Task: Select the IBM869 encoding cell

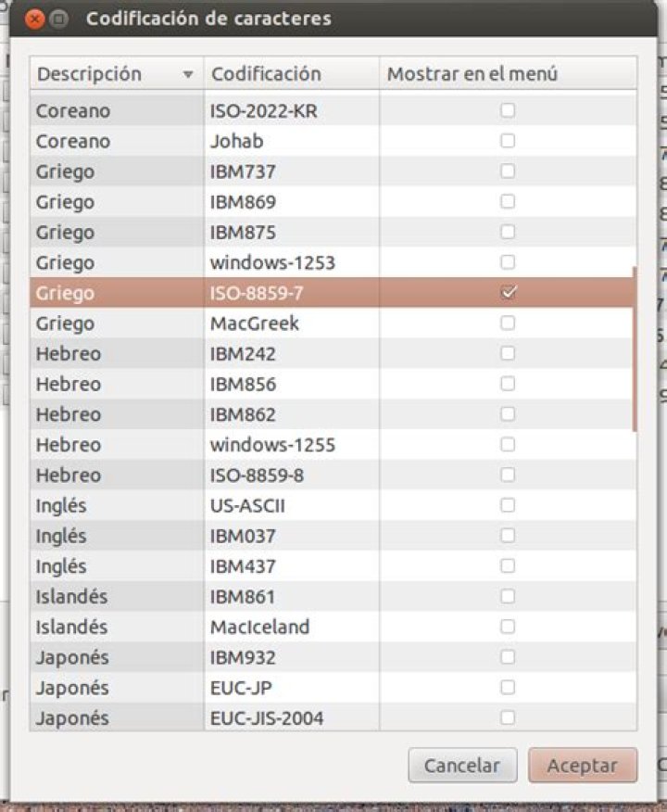Action: (x=292, y=201)
